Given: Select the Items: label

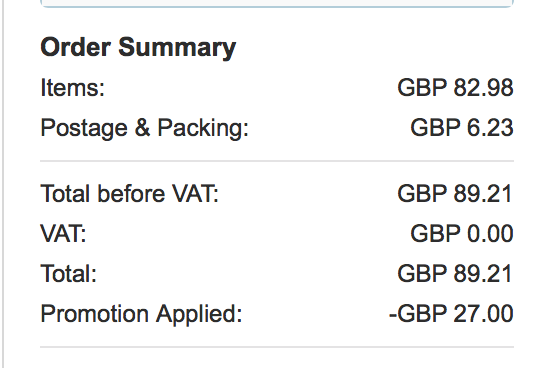Looking at the screenshot, I should pyautogui.click(x=73, y=87).
